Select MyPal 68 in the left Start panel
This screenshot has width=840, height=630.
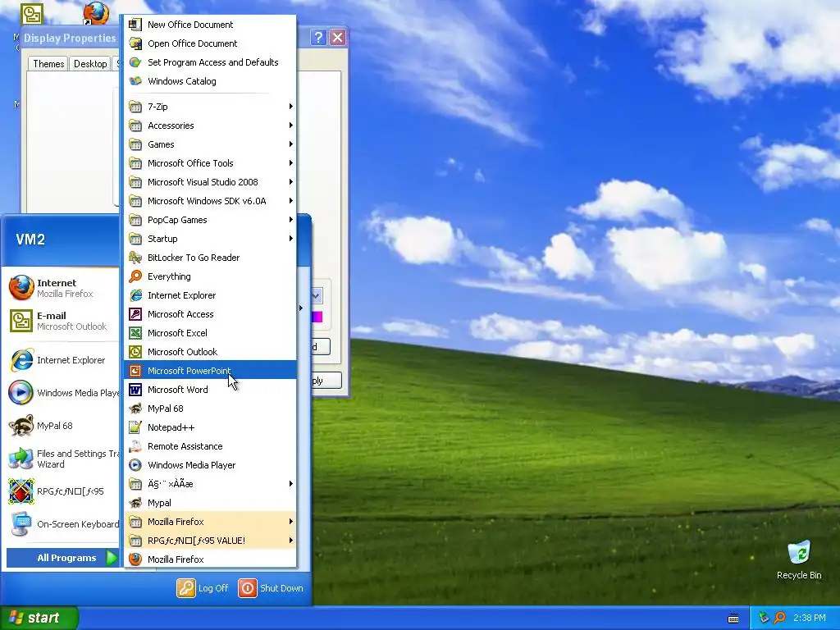pos(63,426)
